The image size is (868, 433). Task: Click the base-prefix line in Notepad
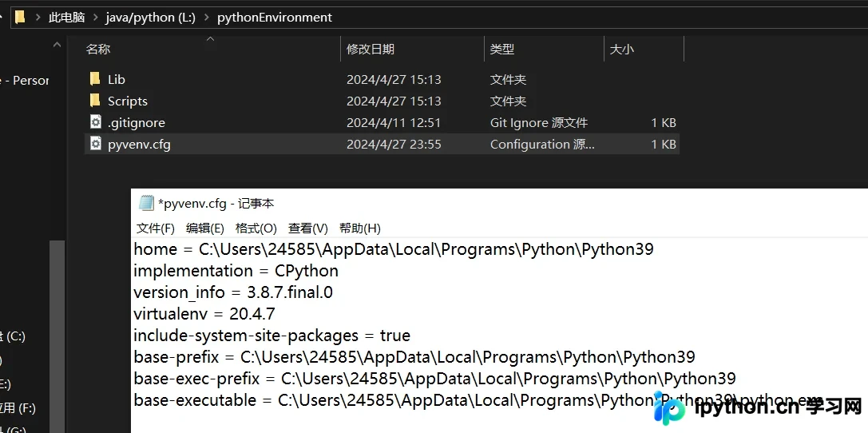coord(414,357)
